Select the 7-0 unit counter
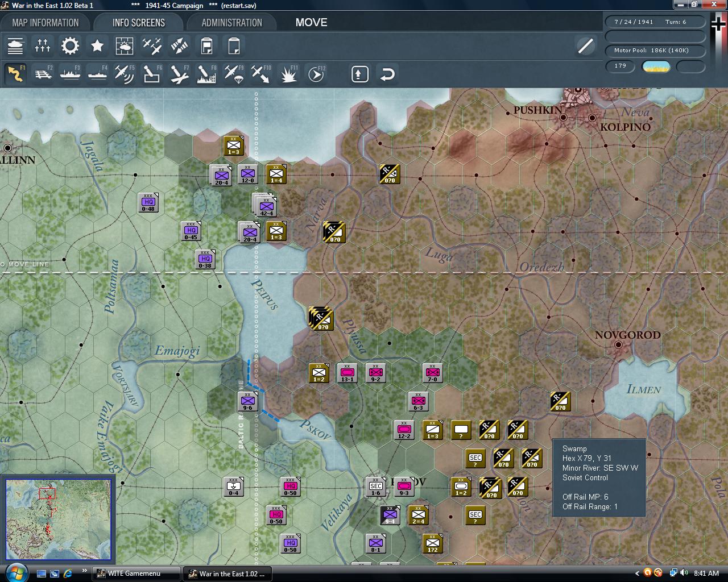Image resolution: width=728 pixels, height=582 pixels. click(432, 373)
